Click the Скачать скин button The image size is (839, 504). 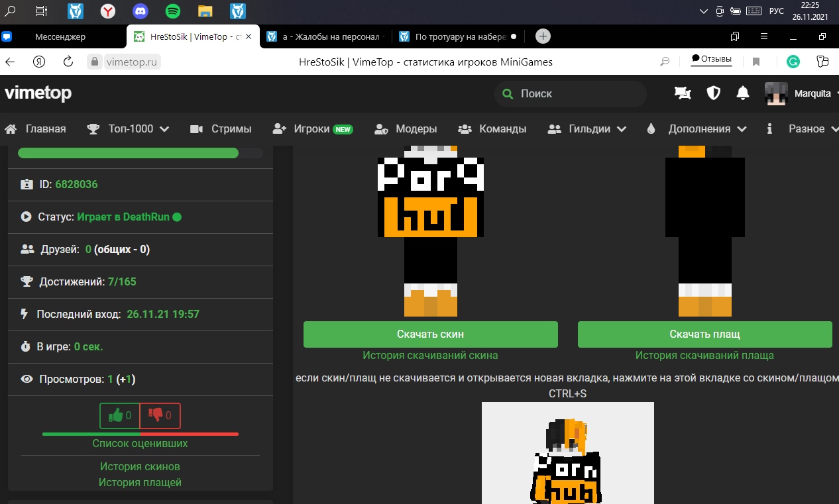click(x=430, y=334)
